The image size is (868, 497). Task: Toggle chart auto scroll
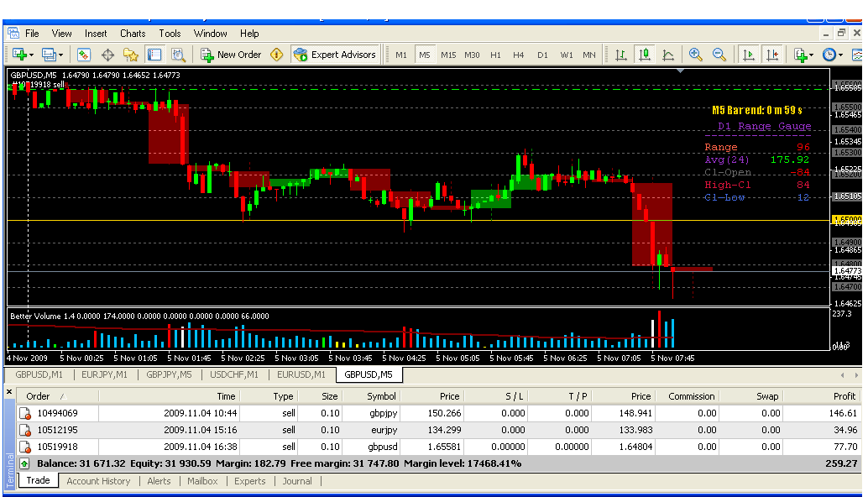747,55
